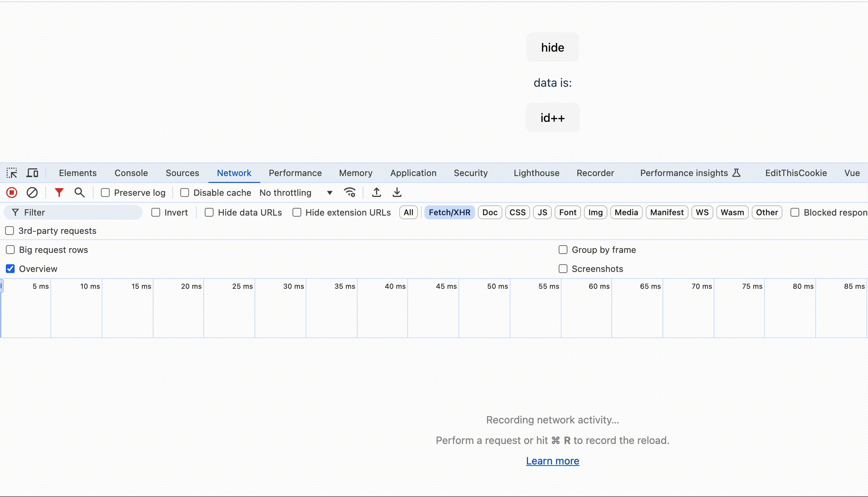This screenshot has width=868, height=497.
Task: Click the id++ button
Action: point(552,117)
